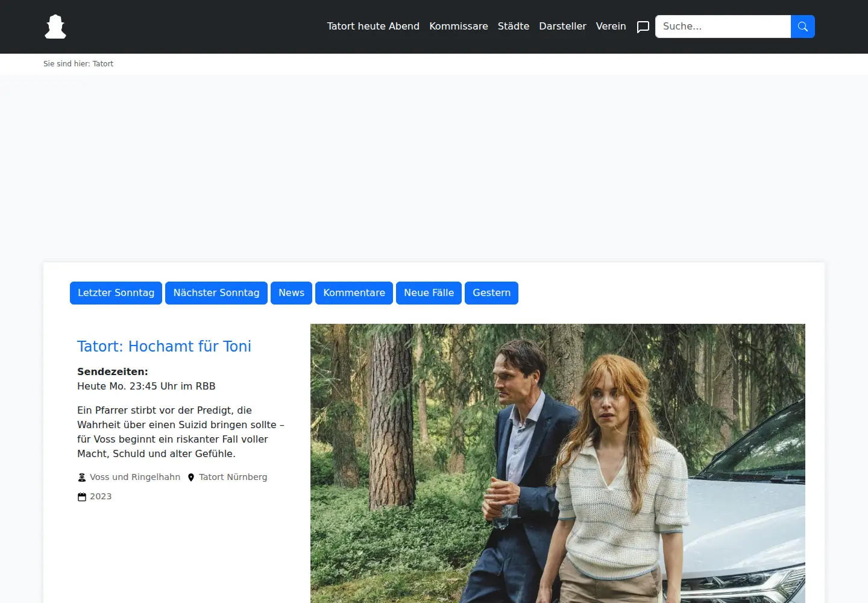The width and height of the screenshot is (868, 603).
Task: Open the Kommissare menu item
Action: point(459,26)
